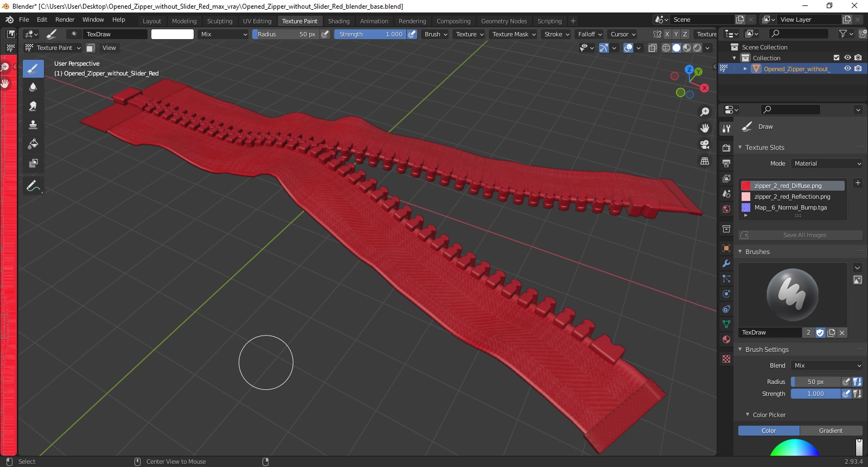Viewport: 868px width, 467px height.
Task: Toggle viewport overlays display
Action: tap(628, 48)
